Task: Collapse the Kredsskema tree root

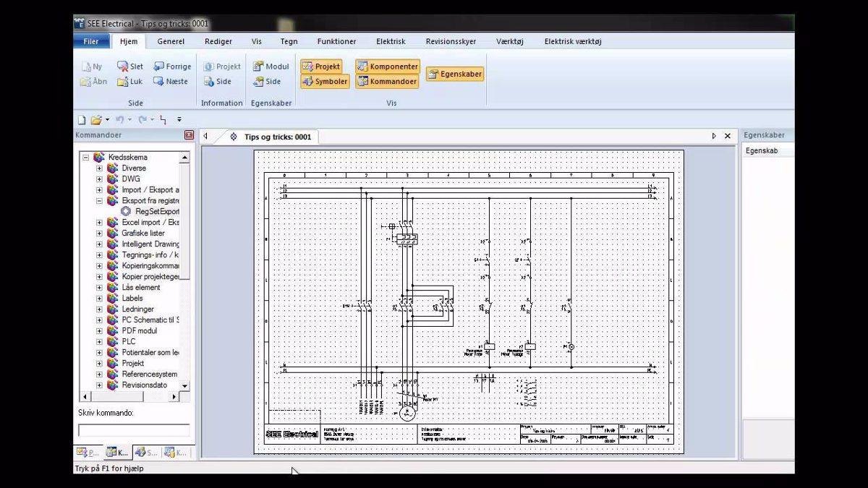Action: click(85, 157)
